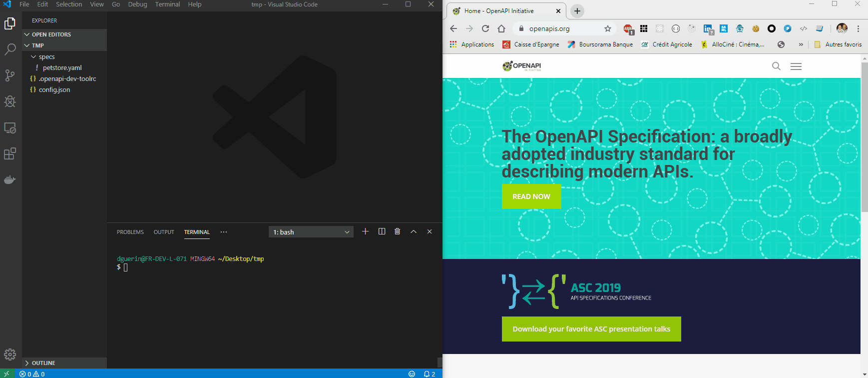Open the Crédit Agricole bookmark
Image resolution: width=868 pixels, height=378 pixels.
click(x=667, y=44)
